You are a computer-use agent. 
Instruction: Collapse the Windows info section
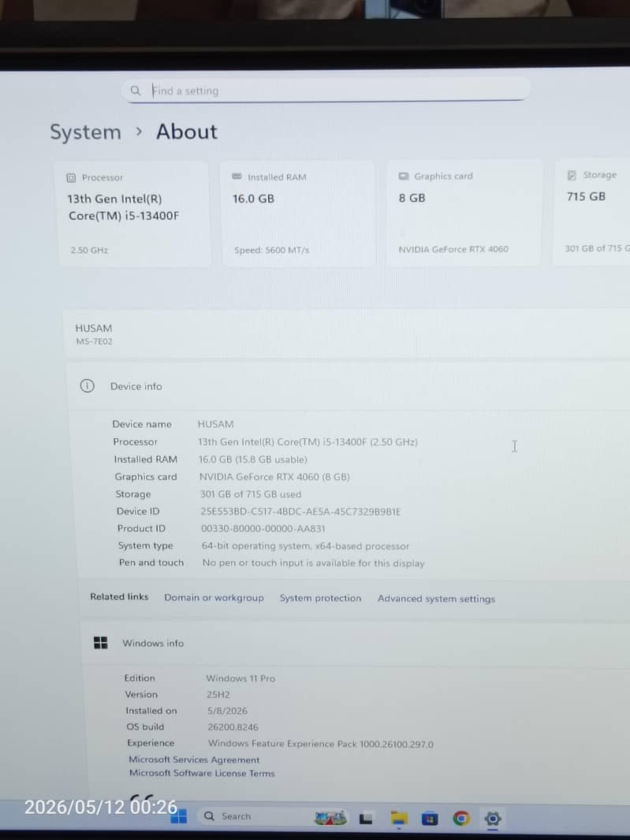pos(354,643)
